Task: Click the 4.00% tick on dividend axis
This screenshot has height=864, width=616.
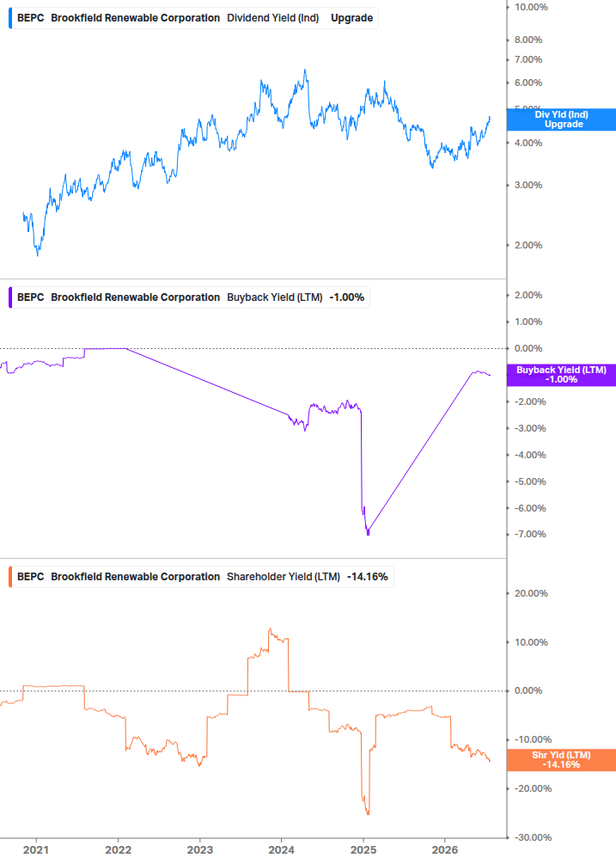Action: [528, 143]
